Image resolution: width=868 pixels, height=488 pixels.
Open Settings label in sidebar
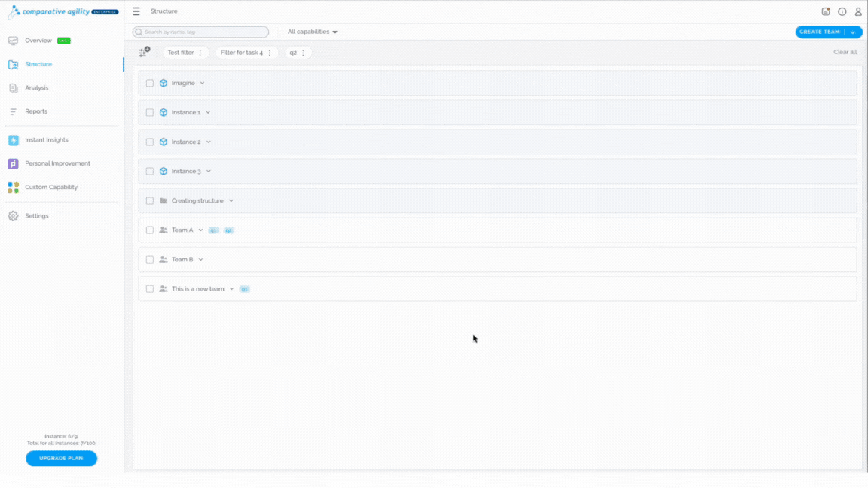pos(36,216)
